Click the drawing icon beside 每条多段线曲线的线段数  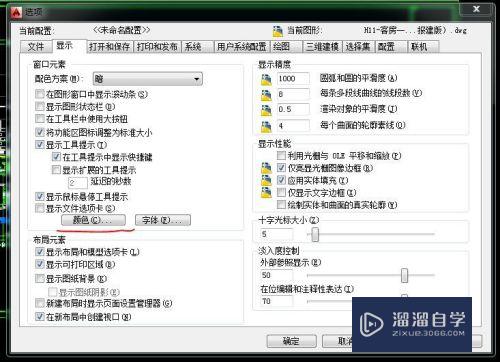[266, 95]
